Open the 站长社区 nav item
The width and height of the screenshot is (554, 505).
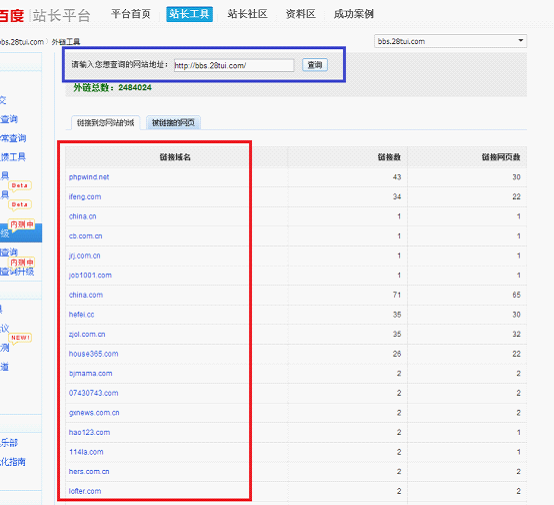tap(247, 14)
